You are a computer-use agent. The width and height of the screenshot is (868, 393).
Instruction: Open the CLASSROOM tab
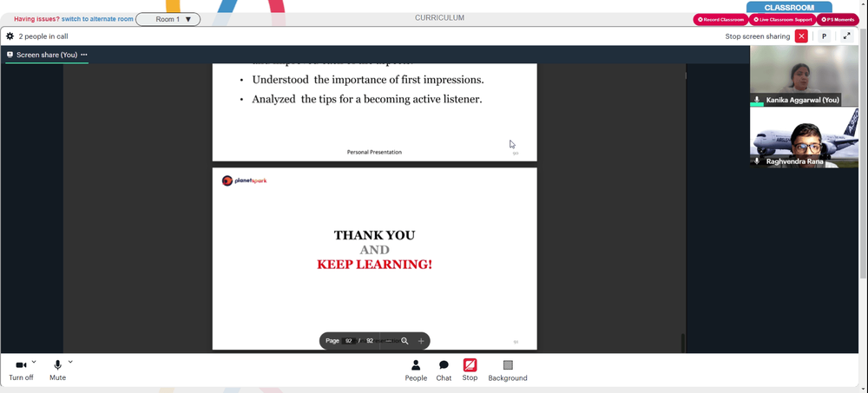click(x=789, y=8)
